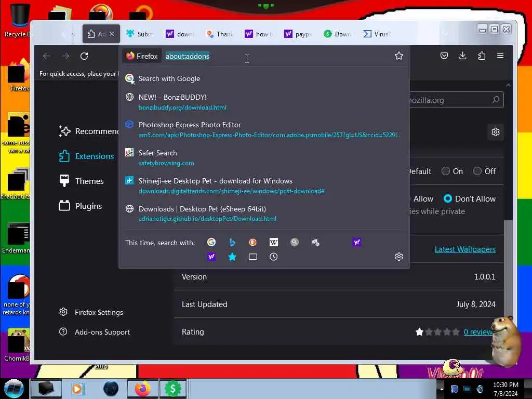Search this time with Bing icon

coord(232,242)
